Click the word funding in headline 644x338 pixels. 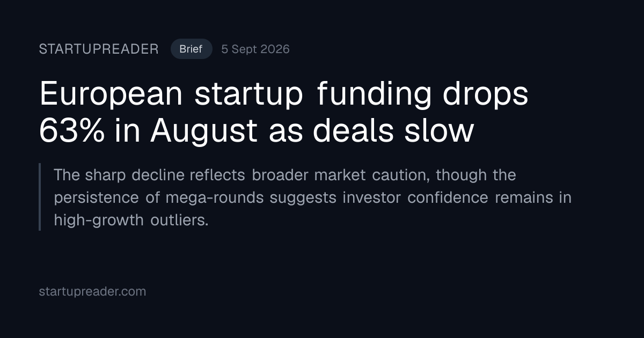coord(374,95)
